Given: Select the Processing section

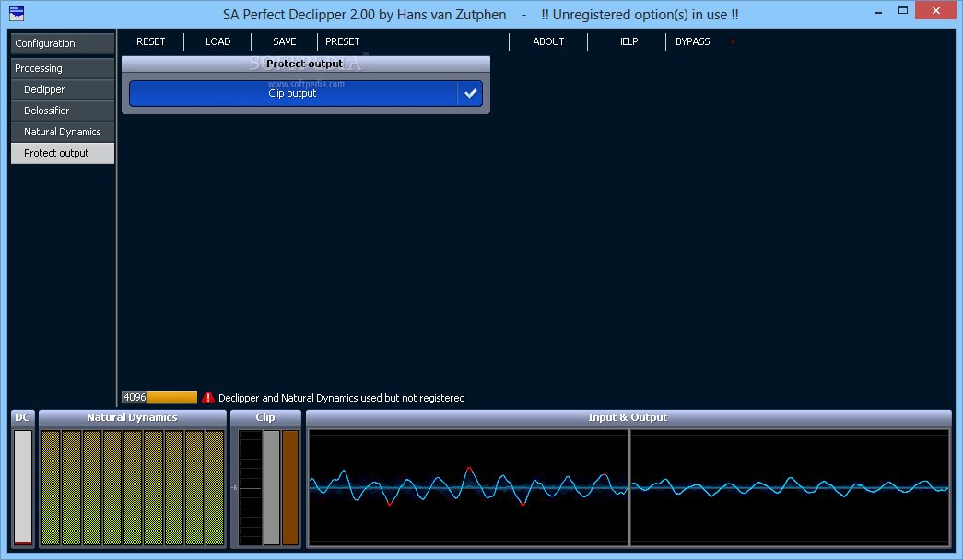Looking at the screenshot, I should (x=63, y=68).
